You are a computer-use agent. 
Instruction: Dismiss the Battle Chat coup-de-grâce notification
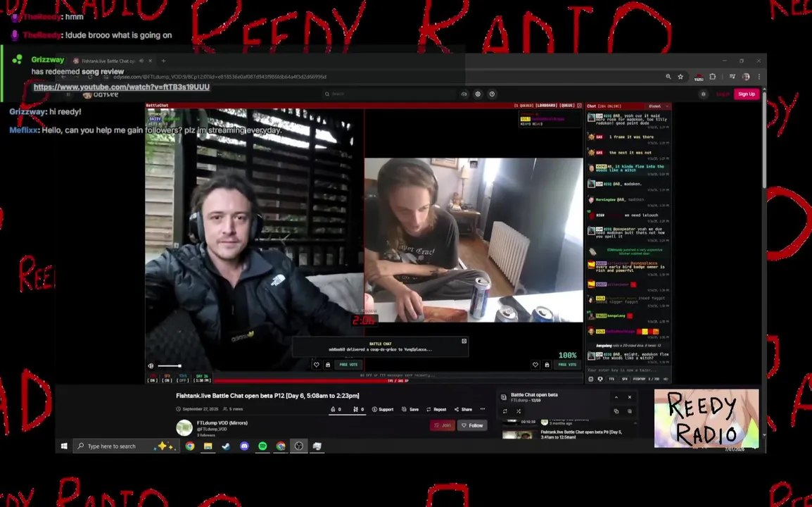pos(464,341)
